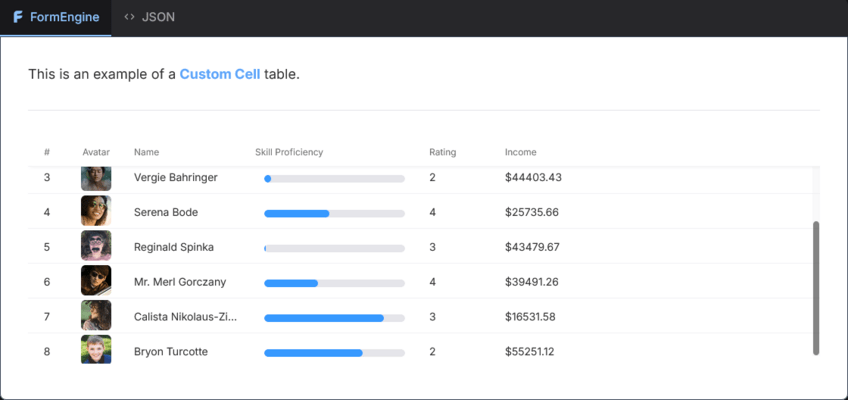Click Reginald Spinka's avatar picture
The width and height of the screenshot is (848, 400).
click(96, 245)
